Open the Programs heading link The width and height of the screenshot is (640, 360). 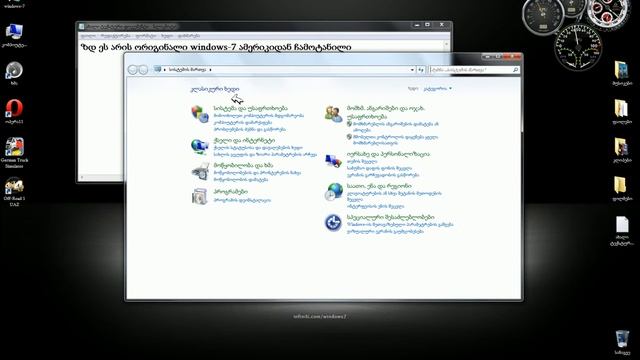tap(231, 191)
